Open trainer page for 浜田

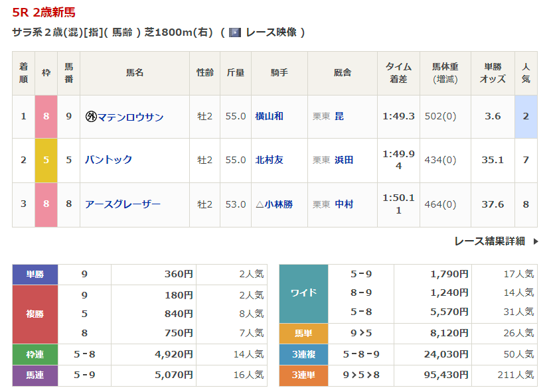point(344,160)
